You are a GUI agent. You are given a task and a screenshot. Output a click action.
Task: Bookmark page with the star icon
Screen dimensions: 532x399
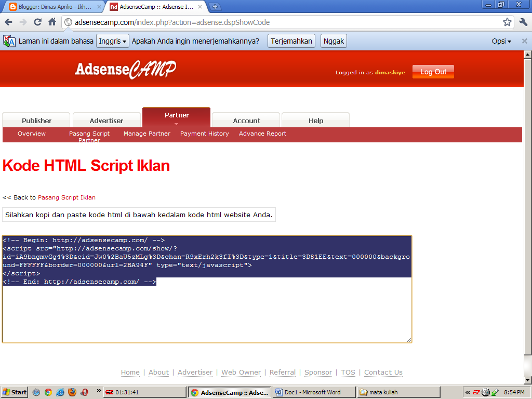point(507,22)
